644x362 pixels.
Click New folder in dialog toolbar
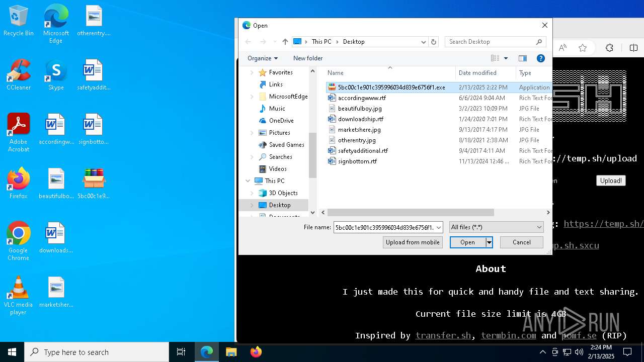click(308, 58)
